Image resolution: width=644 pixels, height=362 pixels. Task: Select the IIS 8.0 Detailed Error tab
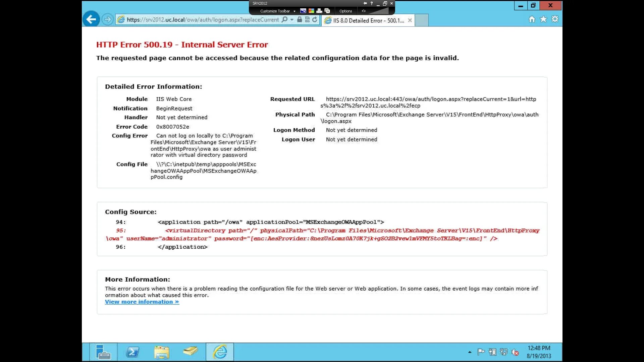point(368,20)
